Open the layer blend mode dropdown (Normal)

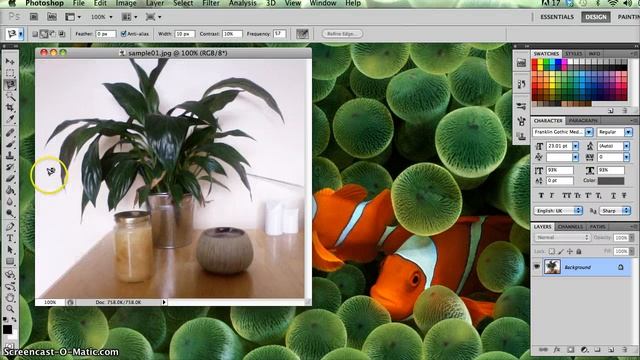pyautogui.click(x=562, y=238)
